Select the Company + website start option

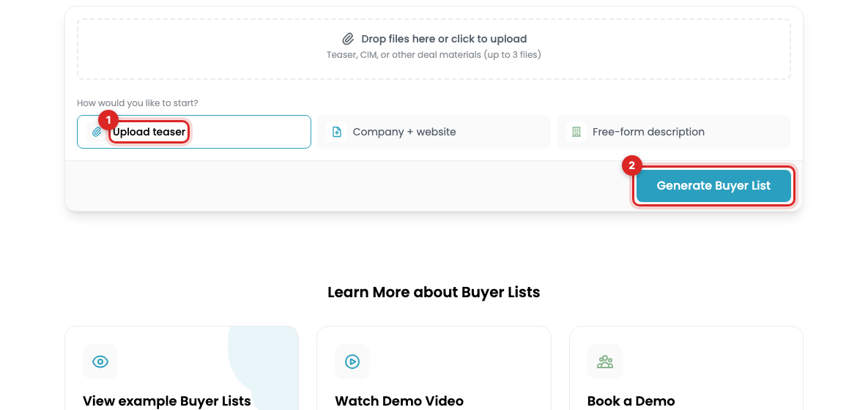point(434,132)
